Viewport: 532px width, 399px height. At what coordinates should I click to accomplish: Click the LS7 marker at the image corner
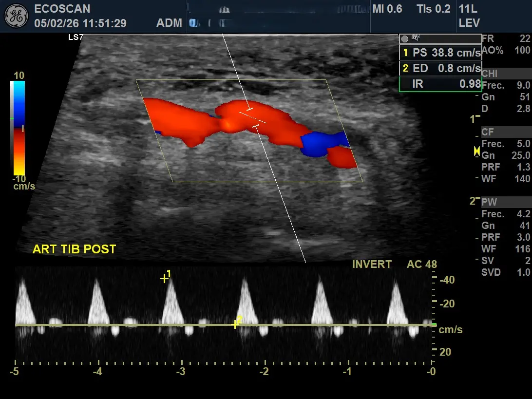(76, 38)
